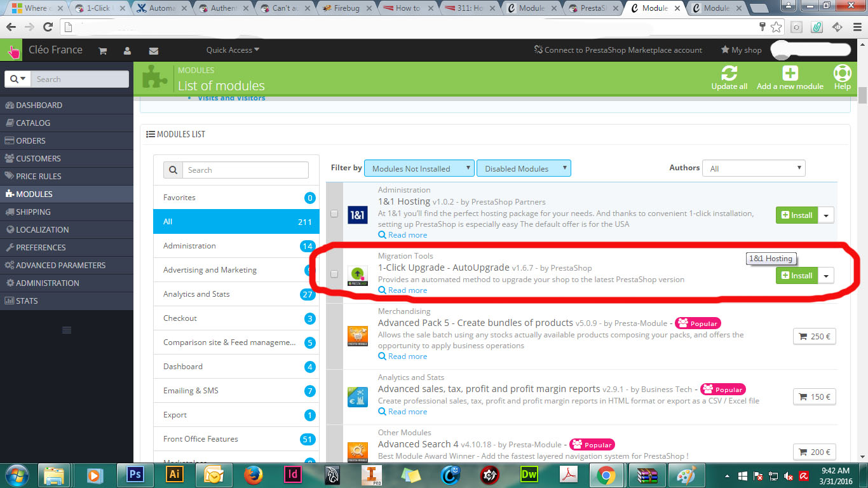Image resolution: width=868 pixels, height=488 pixels.
Task: Install the 1-Click Upgrade module
Action: pos(797,276)
